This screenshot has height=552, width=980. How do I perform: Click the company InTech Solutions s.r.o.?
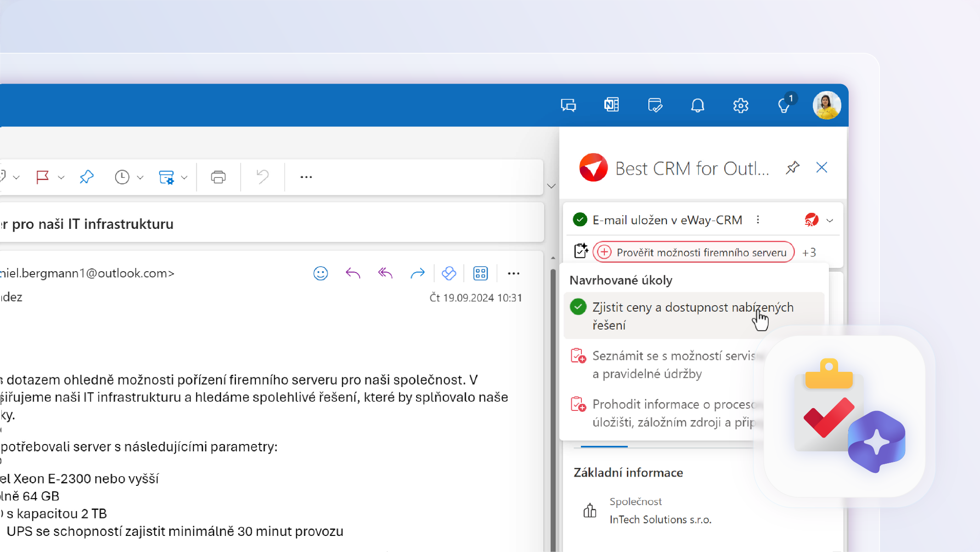point(660,519)
